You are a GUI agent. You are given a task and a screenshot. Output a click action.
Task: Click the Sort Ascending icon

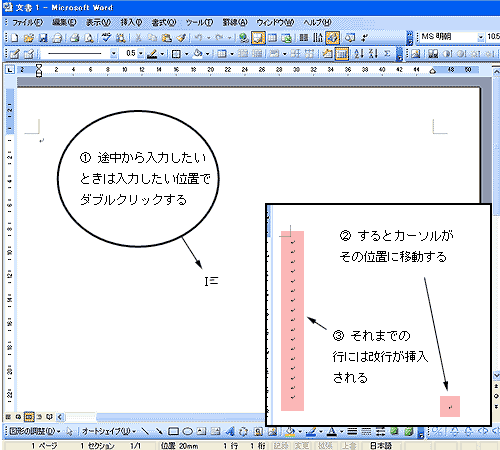click(x=359, y=53)
